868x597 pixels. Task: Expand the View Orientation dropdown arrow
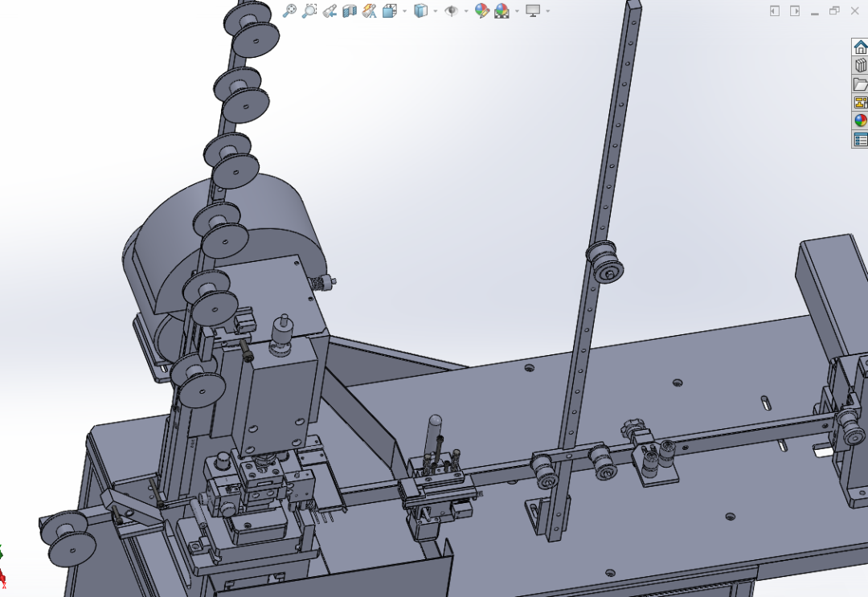click(x=404, y=11)
